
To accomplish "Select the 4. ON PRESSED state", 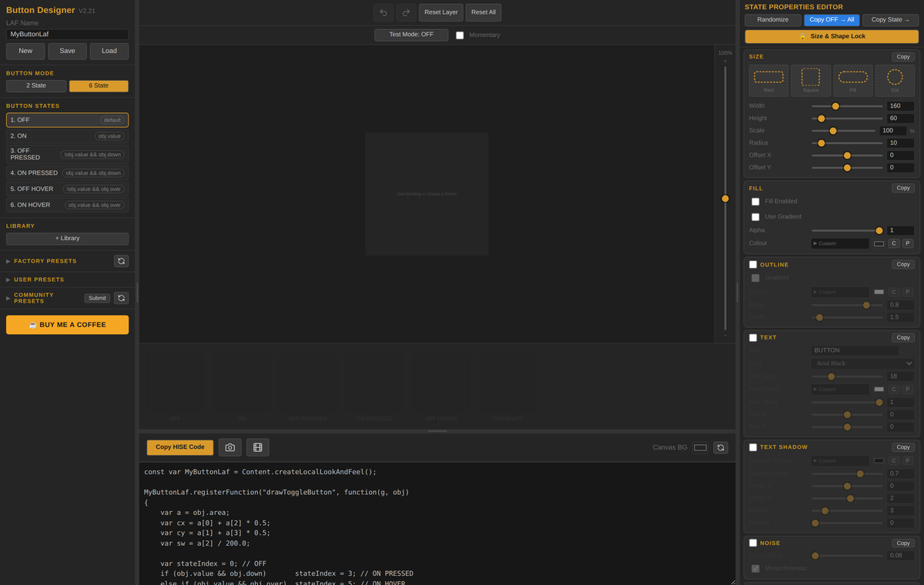I will tap(67, 173).
